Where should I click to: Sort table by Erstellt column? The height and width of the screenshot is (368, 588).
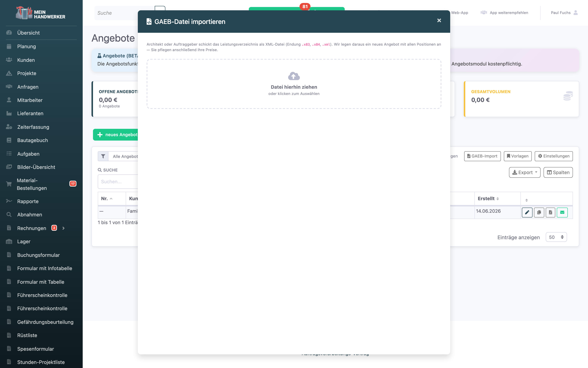[x=497, y=198]
